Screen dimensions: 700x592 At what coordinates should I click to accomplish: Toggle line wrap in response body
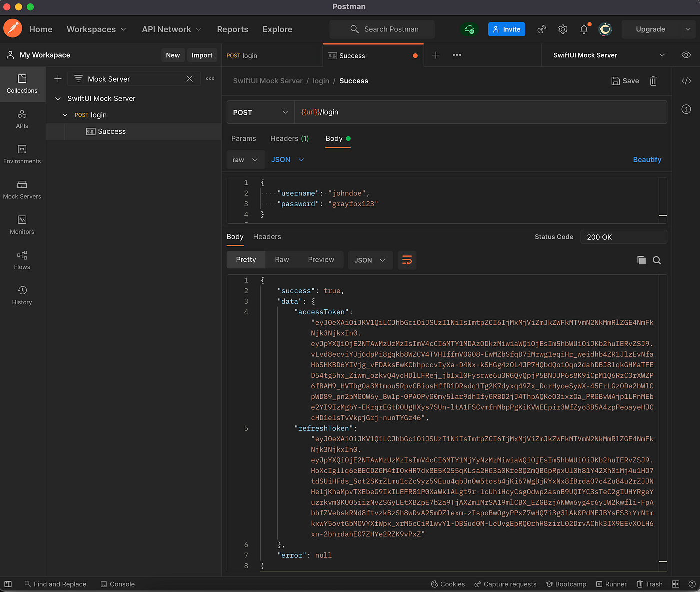point(407,260)
